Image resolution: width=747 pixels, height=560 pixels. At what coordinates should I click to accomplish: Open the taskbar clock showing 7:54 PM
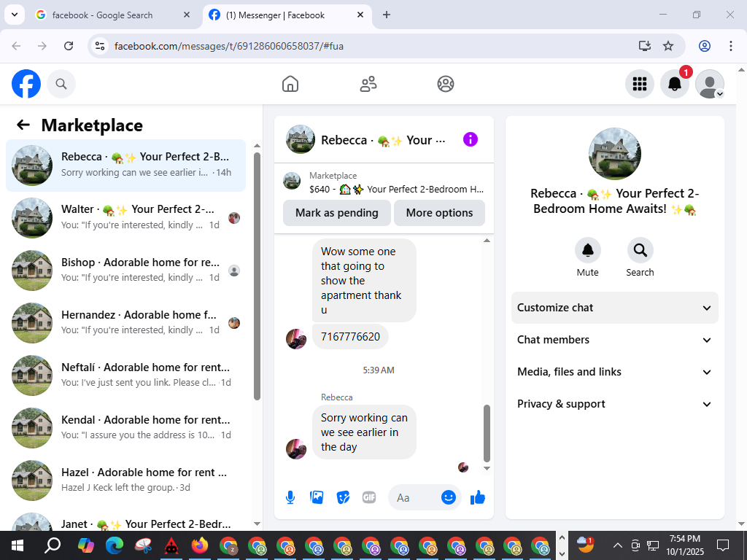pos(684,545)
